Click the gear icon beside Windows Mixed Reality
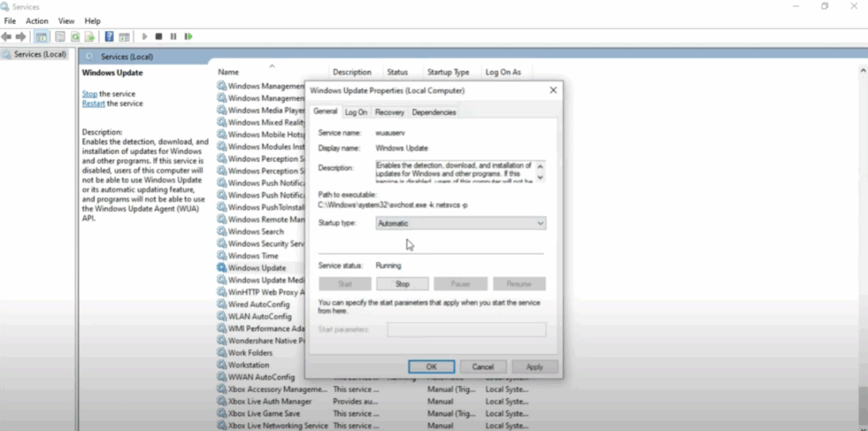 [x=222, y=122]
